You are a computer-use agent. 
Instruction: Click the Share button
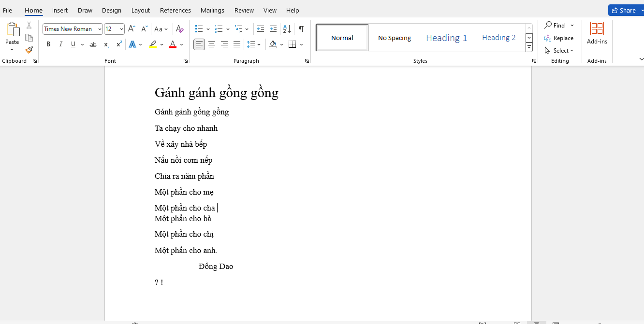point(624,10)
